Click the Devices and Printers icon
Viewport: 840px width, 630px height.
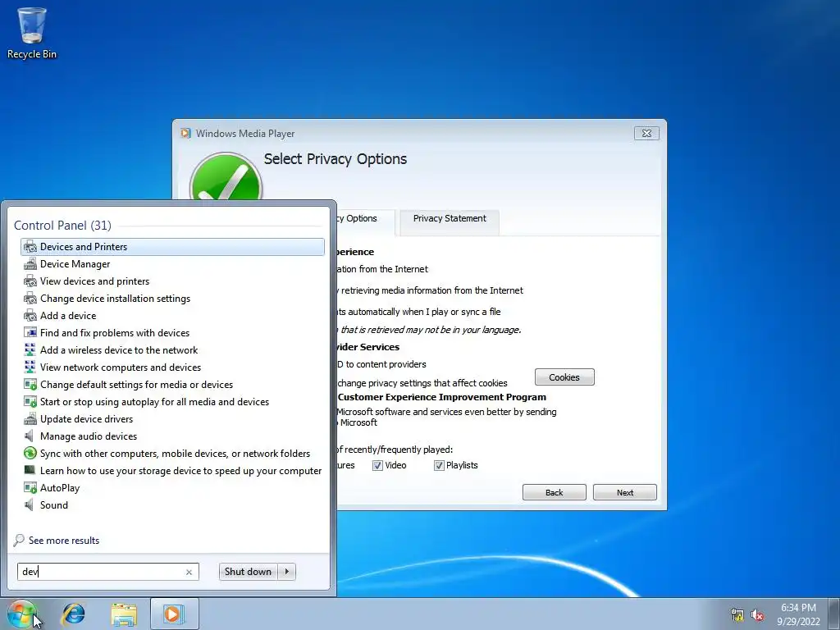coord(30,247)
